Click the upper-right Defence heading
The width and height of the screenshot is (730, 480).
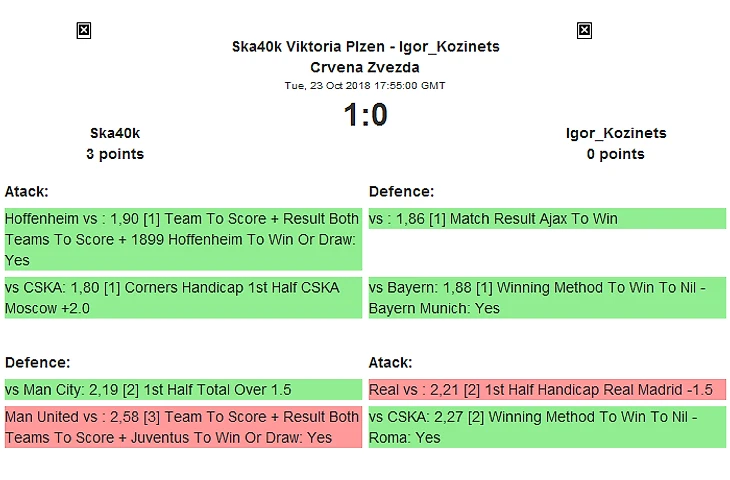pyautogui.click(x=401, y=192)
